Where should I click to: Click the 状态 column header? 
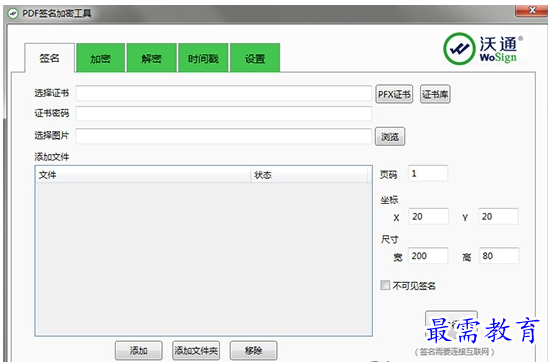(309, 174)
